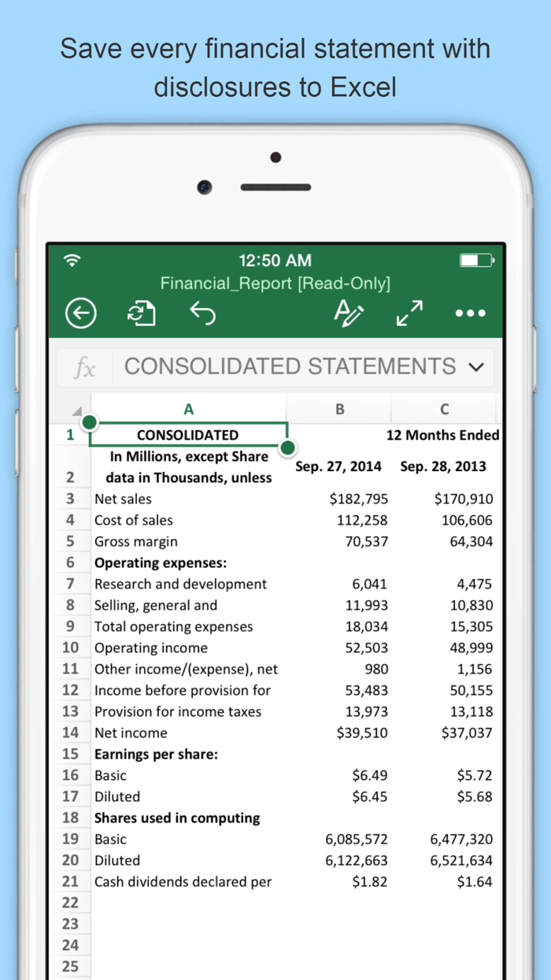
Task: Select the 'Net income' cell
Action: tap(131, 733)
